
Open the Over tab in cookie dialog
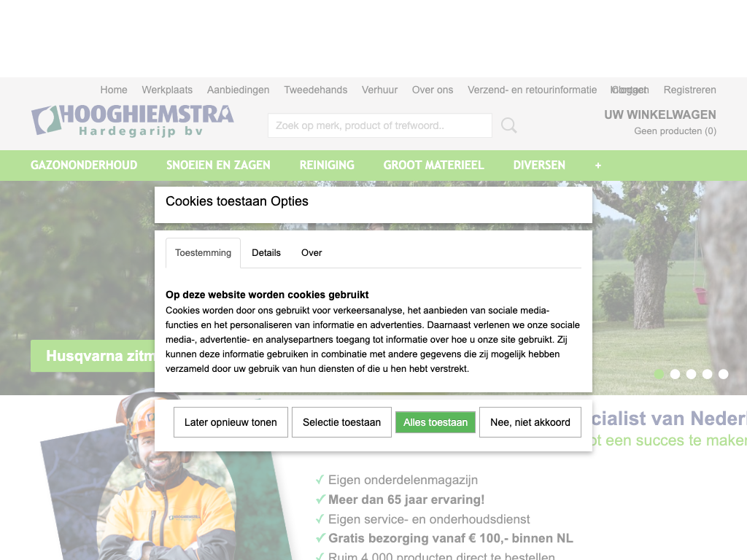click(311, 253)
